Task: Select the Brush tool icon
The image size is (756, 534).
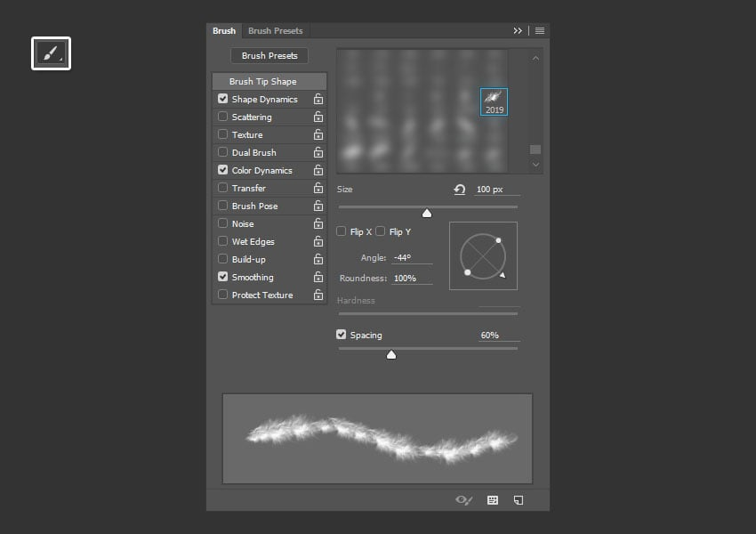Action: 51,53
